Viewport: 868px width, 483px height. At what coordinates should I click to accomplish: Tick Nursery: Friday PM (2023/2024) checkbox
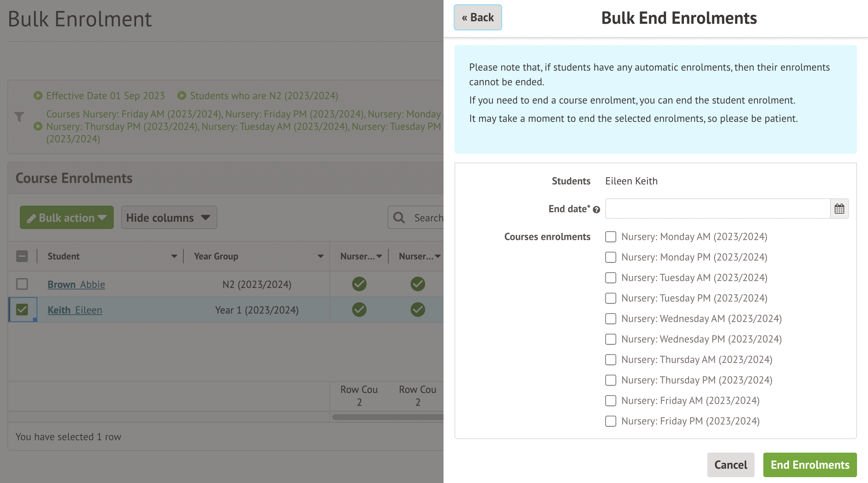(x=610, y=421)
